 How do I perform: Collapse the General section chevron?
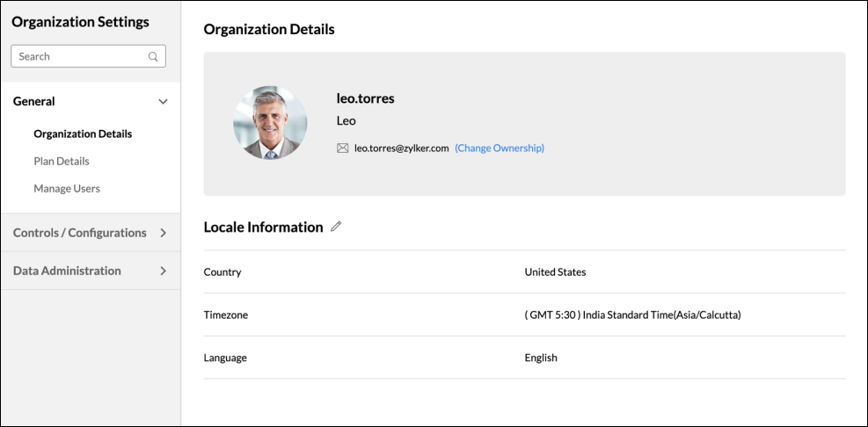(163, 102)
